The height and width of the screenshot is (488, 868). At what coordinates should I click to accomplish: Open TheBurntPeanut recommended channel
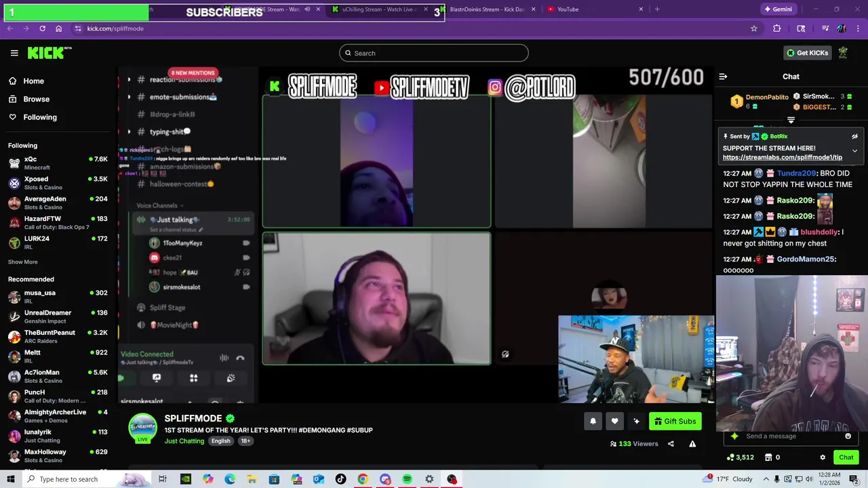point(58,336)
